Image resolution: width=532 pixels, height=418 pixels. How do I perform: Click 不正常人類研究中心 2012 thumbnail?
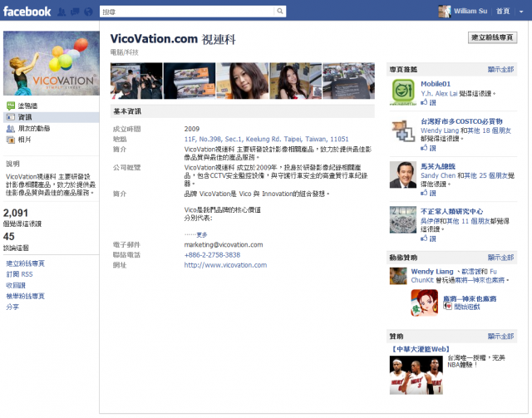[x=403, y=220]
